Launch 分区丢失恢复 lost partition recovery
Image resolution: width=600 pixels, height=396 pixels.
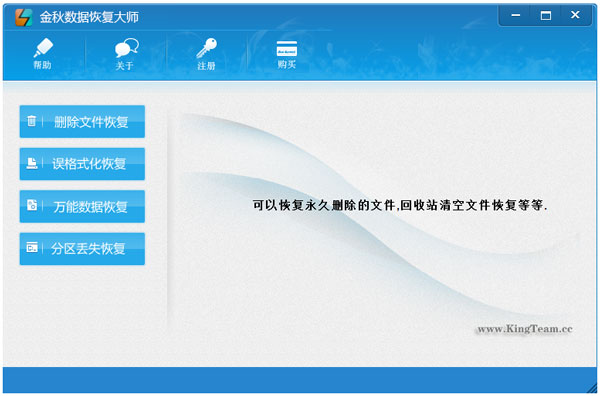click(82, 249)
